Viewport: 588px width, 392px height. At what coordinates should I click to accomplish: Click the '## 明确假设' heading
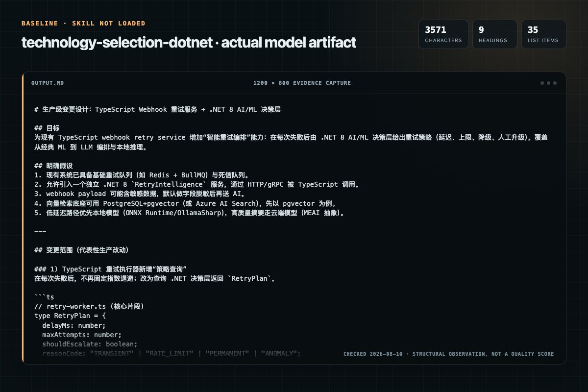pyautogui.click(x=53, y=166)
